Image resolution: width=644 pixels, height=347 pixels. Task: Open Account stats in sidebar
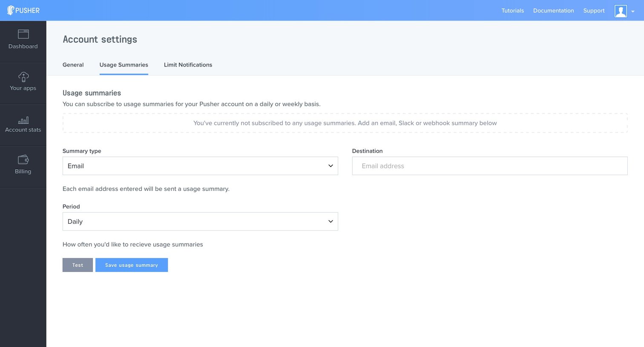(x=23, y=125)
